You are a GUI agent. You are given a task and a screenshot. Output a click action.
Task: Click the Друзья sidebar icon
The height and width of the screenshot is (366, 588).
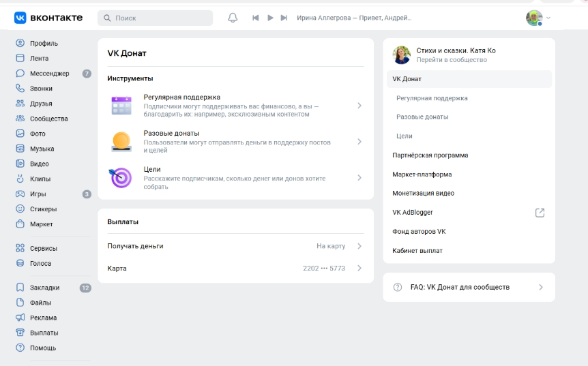(x=20, y=104)
